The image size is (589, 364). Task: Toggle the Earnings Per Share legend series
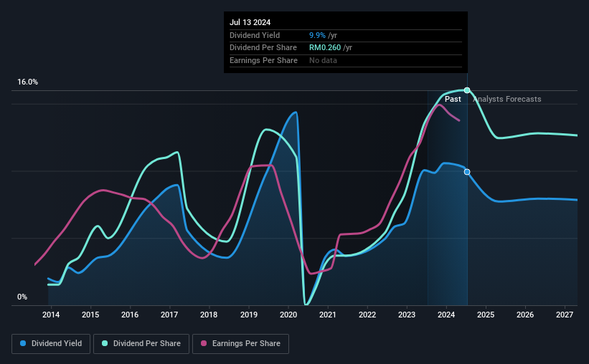coord(240,344)
